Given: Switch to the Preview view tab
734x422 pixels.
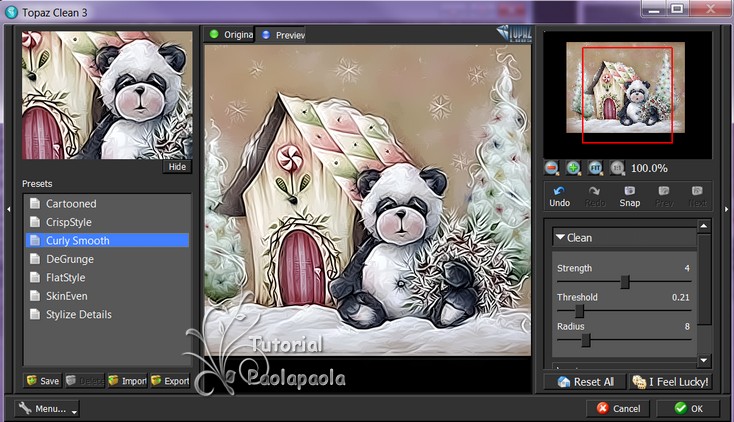Looking at the screenshot, I should [x=283, y=35].
